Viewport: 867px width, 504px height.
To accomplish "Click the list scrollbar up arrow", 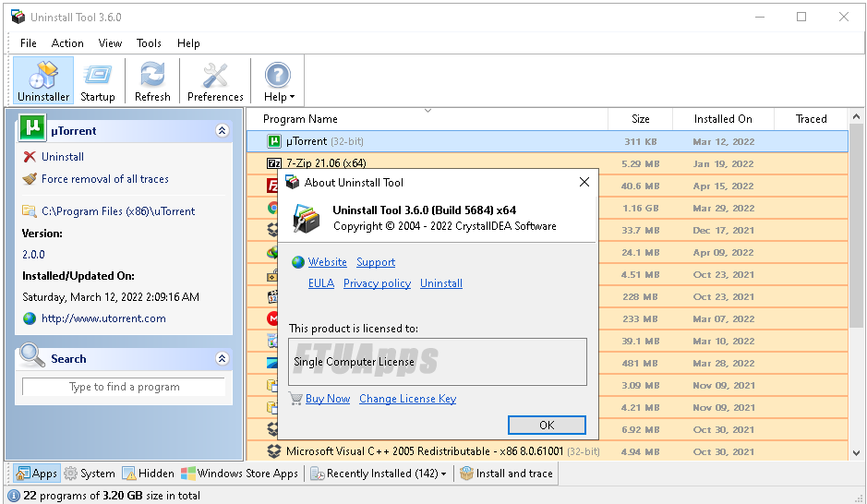I will click(857, 116).
